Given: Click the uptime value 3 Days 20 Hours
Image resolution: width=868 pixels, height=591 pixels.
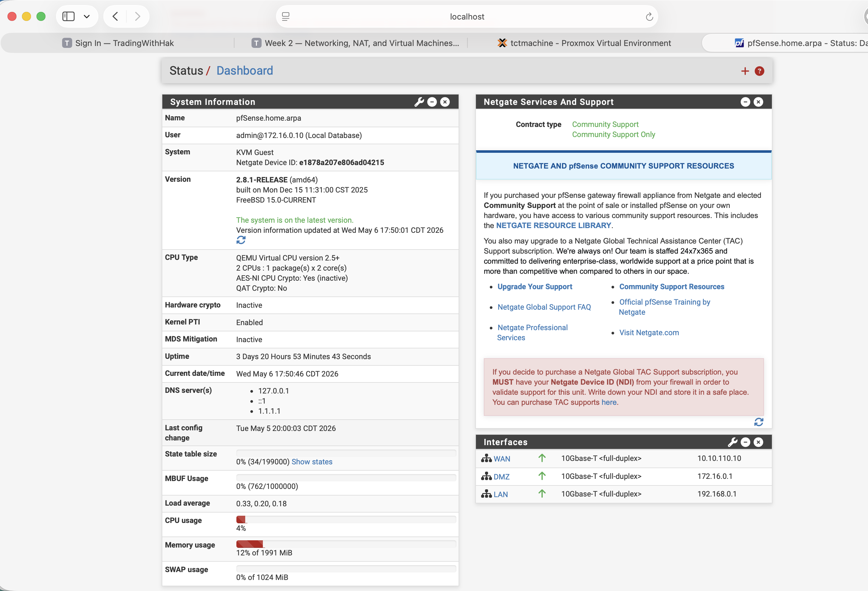Looking at the screenshot, I should click(303, 357).
